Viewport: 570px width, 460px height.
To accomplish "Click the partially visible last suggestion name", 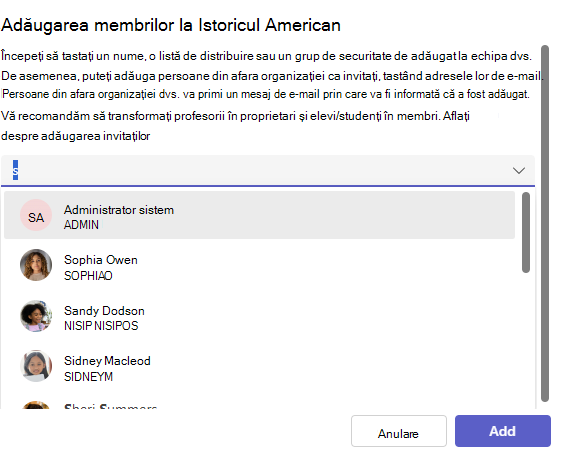I will pyautogui.click(x=110, y=406).
